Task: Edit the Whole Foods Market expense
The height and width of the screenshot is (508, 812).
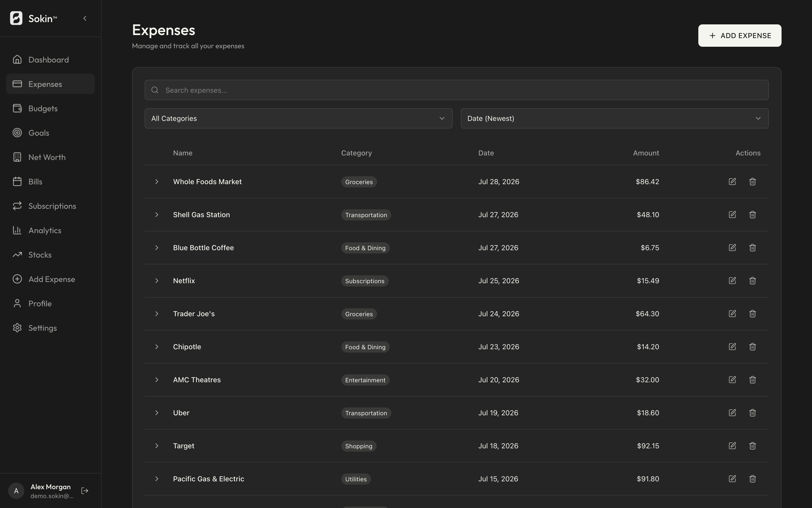Action: (x=732, y=182)
